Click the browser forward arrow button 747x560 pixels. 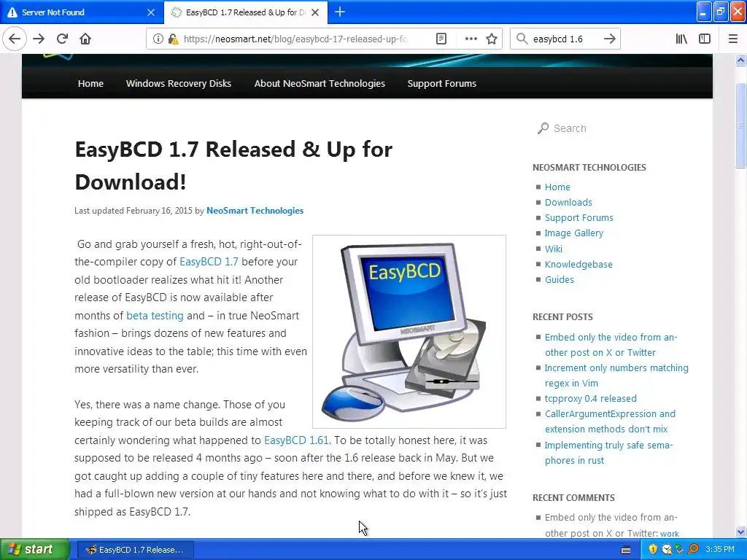click(39, 39)
